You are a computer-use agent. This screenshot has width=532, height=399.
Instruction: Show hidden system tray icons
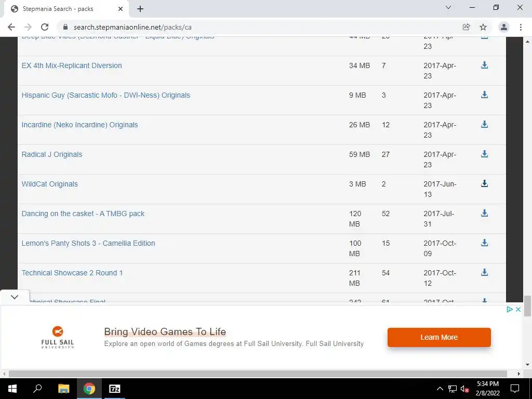click(x=440, y=389)
